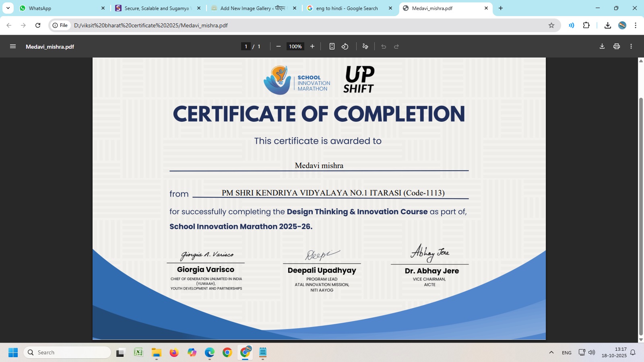
Task: Print the certificate PDF
Action: click(617, 47)
